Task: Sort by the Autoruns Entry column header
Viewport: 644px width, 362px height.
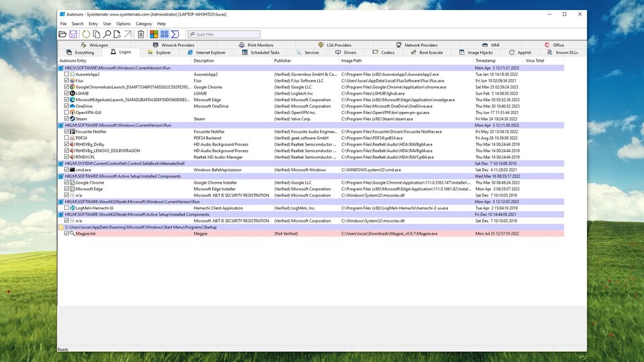Action: pyautogui.click(x=125, y=61)
